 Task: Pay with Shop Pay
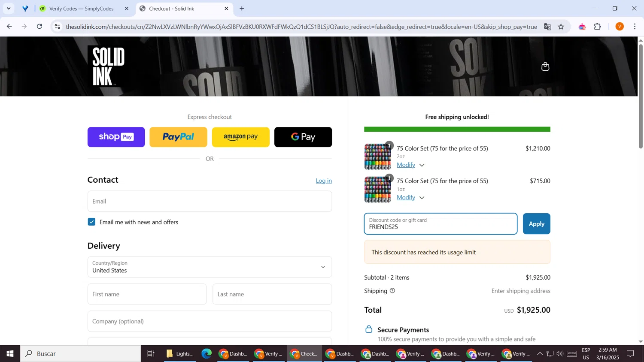(x=116, y=137)
